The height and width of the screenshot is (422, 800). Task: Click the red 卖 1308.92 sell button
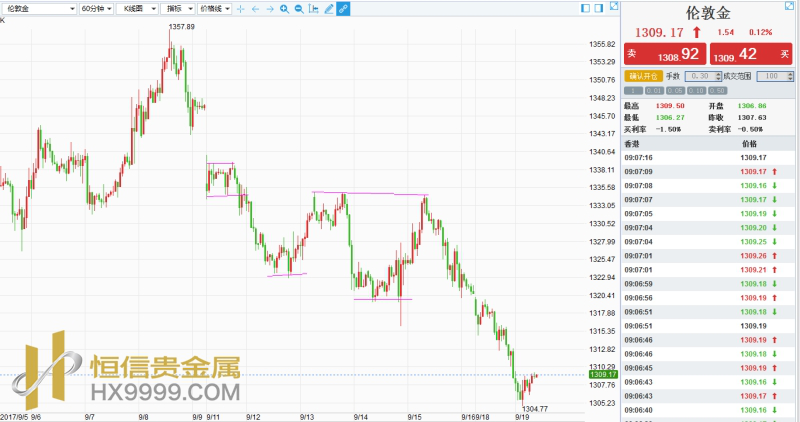(665, 54)
